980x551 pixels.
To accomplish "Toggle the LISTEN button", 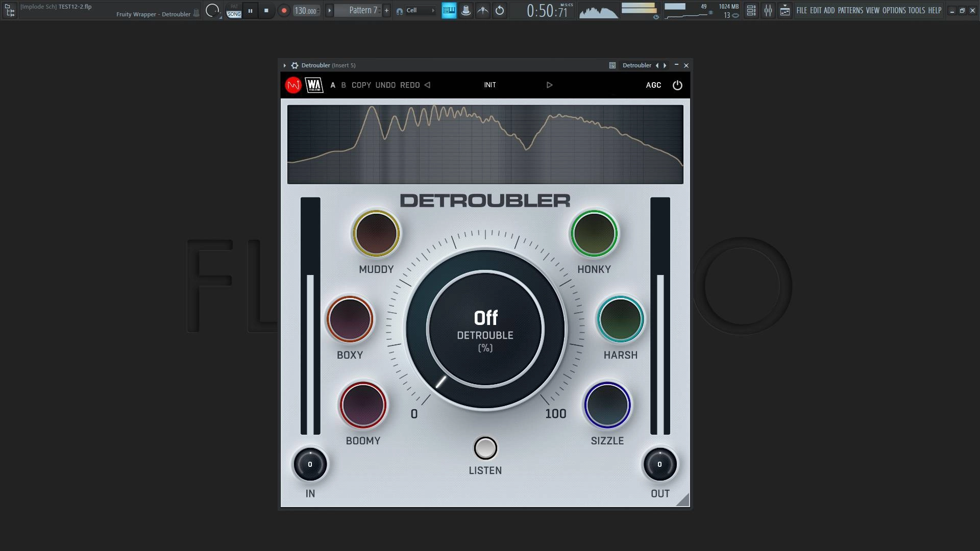I will point(485,448).
